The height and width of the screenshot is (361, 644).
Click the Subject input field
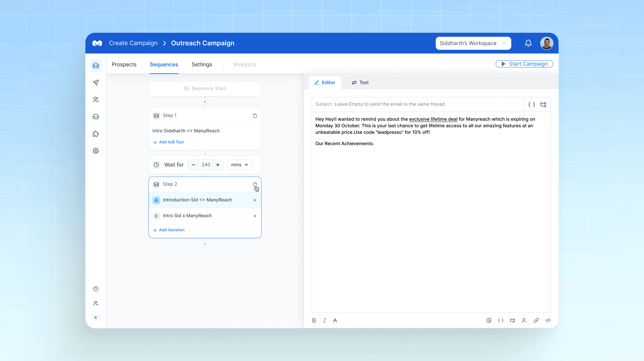[x=418, y=104]
